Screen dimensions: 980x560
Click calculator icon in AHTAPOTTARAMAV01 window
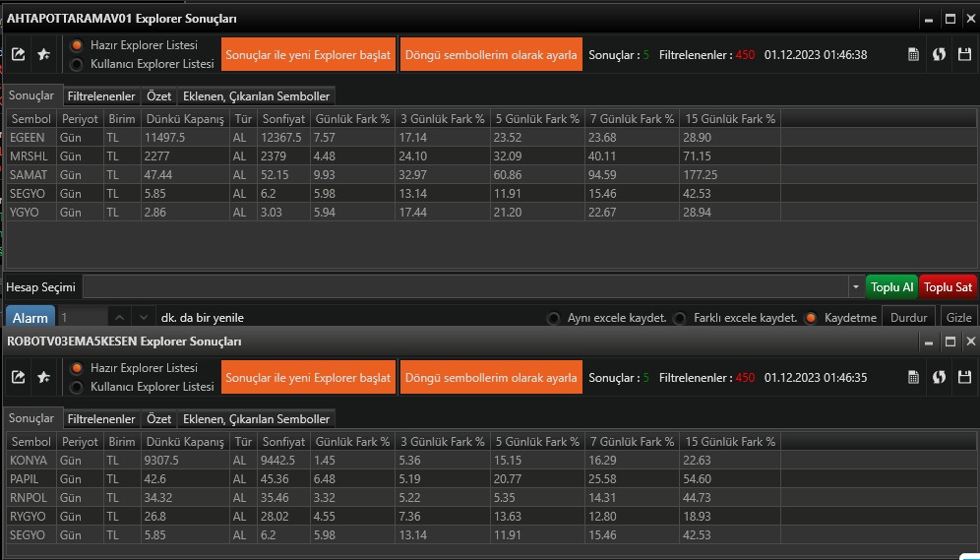pos(913,54)
